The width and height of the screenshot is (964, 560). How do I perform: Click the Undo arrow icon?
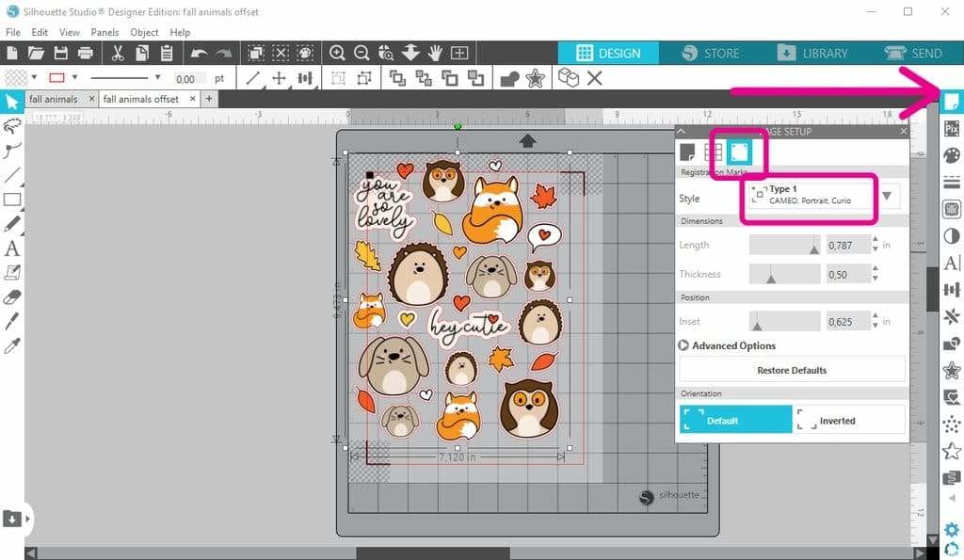click(x=199, y=54)
